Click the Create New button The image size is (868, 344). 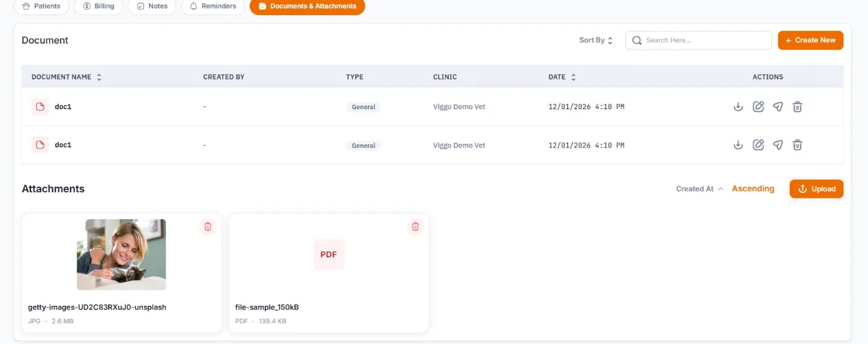coord(811,41)
